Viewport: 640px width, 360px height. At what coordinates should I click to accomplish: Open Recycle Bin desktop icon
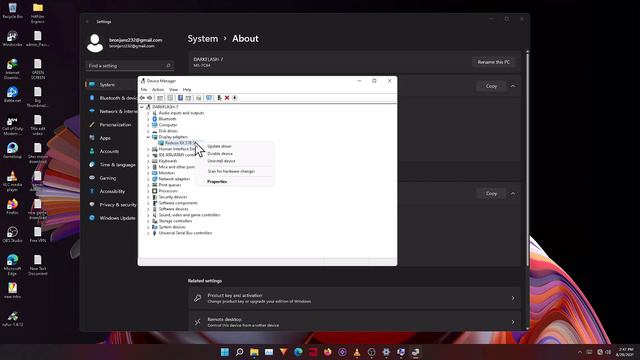tap(12, 11)
